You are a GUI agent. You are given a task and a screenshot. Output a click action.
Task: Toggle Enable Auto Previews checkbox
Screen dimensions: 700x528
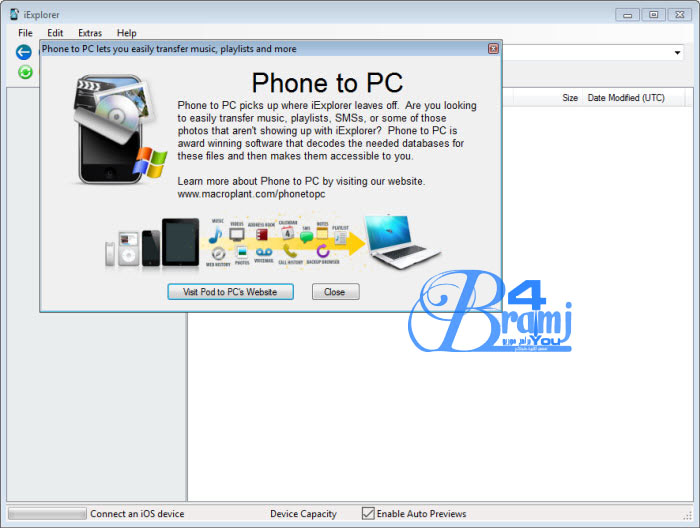(368, 514)
